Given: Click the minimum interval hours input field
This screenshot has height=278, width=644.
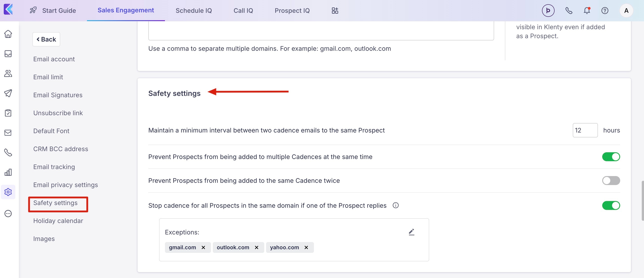Looking at the screenshot, I should point(585,130).
